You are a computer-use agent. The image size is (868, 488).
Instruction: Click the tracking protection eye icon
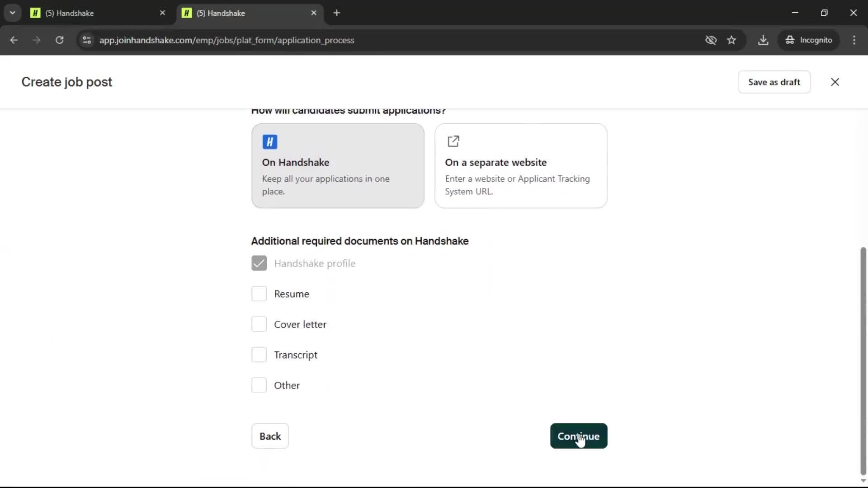[711, 40]
